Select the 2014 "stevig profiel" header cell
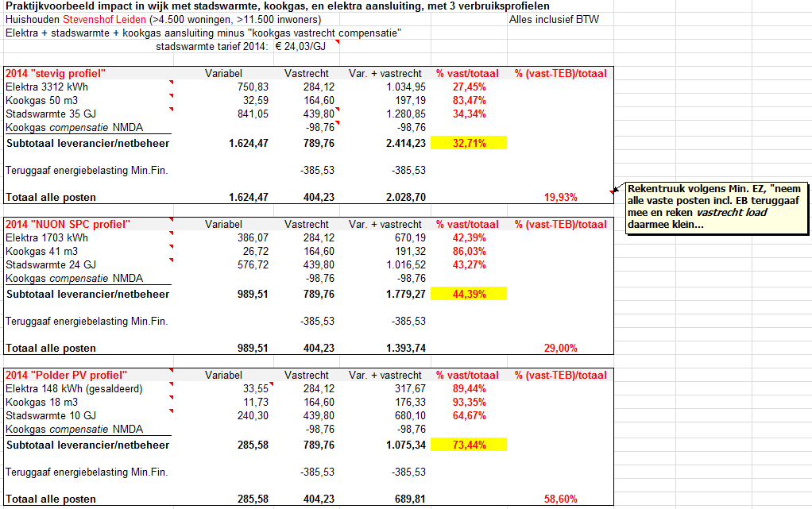The height and width of the screenshot is (509, 812). 56,74
